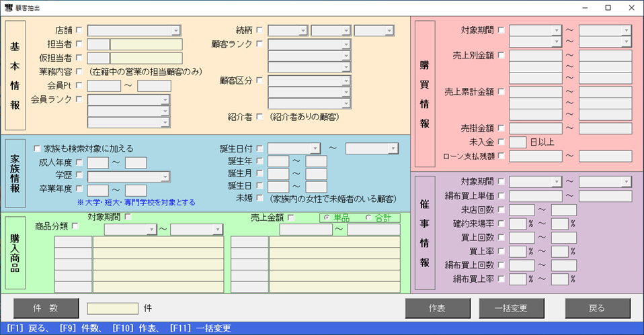Toggle the 未婚 checkbox in family info
This screenshot has height=335, width=644.
pyautogui.click(x=259, y=199)
